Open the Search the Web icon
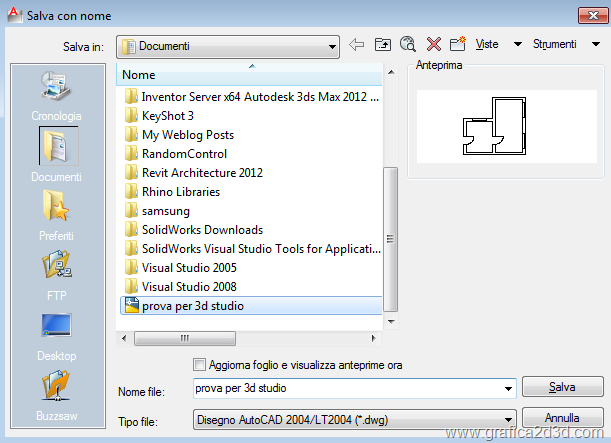Image resolution: width=611 pixels, height=443 pixels. tap(408, 45)
